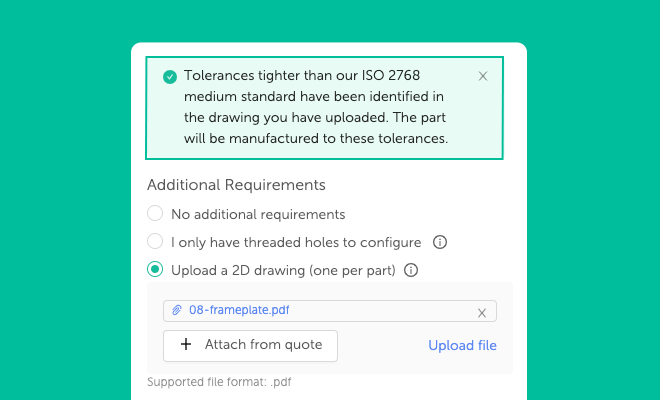Click the green checkmark success icon
This screenshot has height=400, width=660.
click(x=170, y=77)
